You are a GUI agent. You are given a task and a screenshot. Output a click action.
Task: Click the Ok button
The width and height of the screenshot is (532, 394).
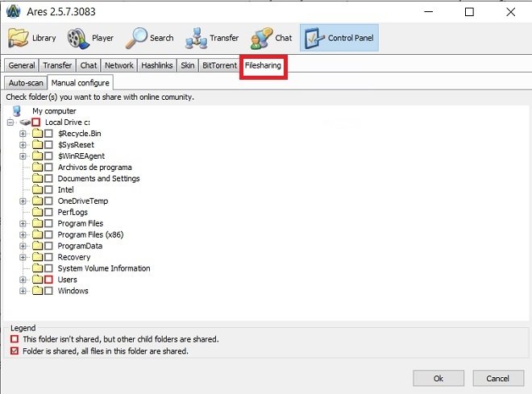438,378
